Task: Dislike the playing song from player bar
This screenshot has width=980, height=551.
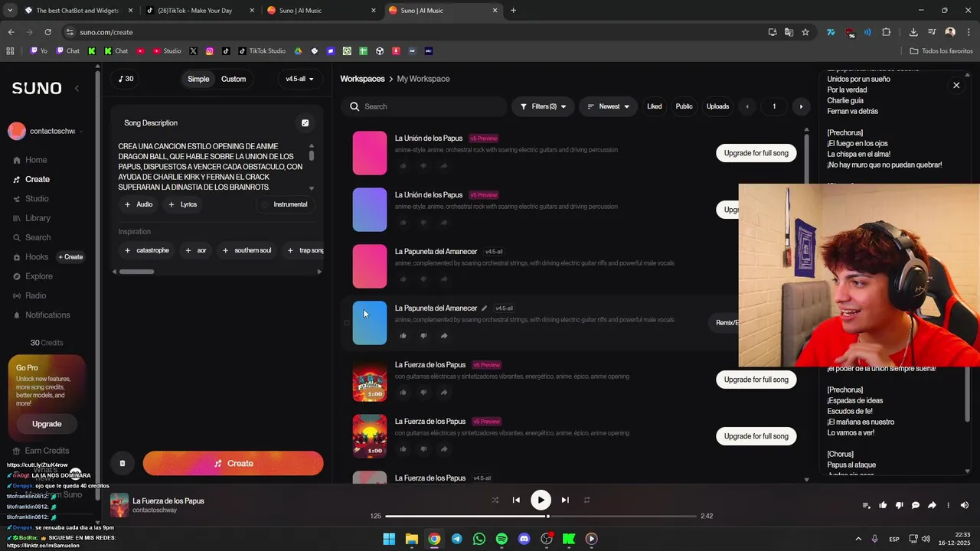Action: coord(899,505)
